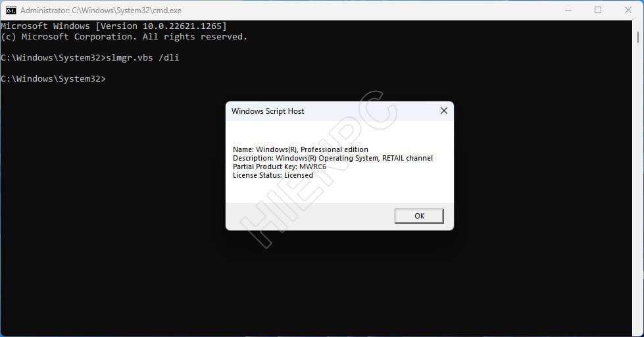Screen dimensions: 644x337
Task: Click the empty C:\Windows\System32> prompt line
Action: 53,78
